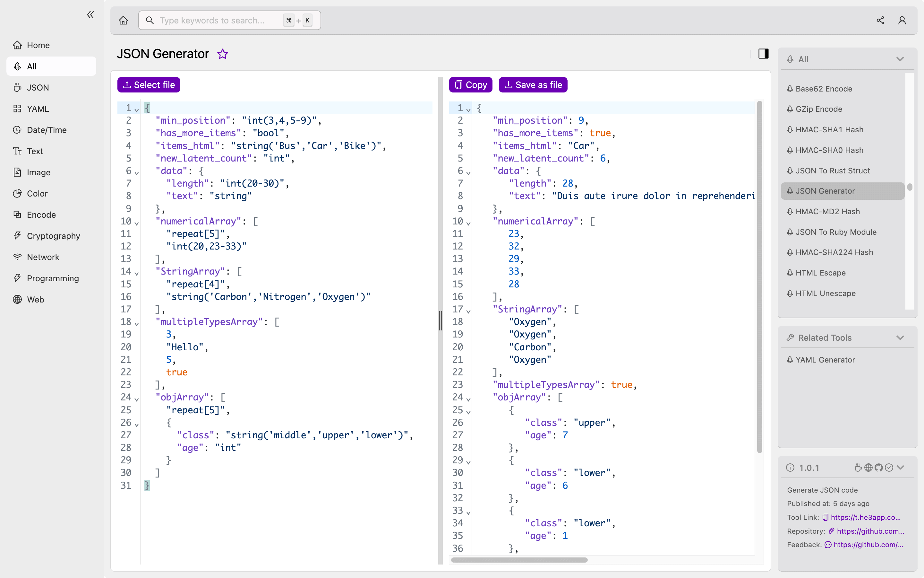924x578 pixels.
Task: Click the Cryptography category icon in sidebar
Action: point(17,236)
